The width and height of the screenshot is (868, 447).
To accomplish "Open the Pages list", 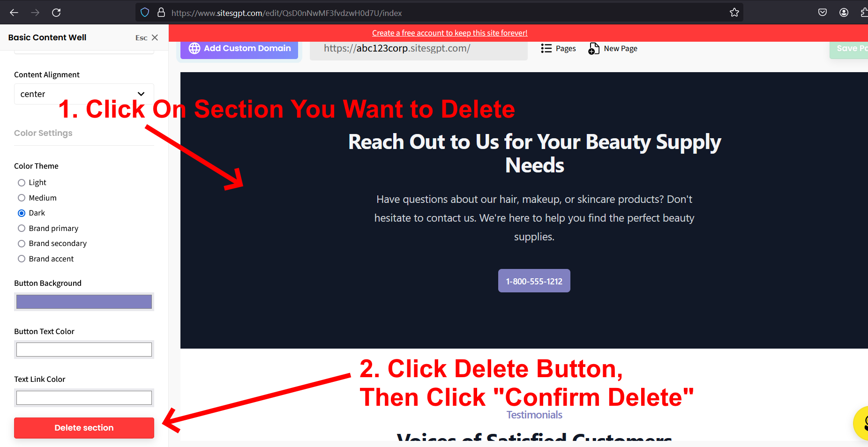I will click(x=558, y=48).
